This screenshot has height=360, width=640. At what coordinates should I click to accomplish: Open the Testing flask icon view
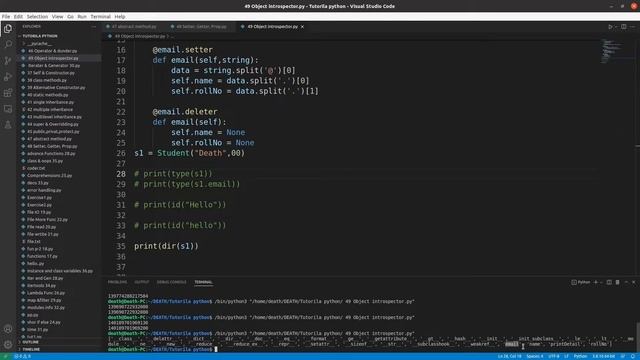click(x=8, y=125)
